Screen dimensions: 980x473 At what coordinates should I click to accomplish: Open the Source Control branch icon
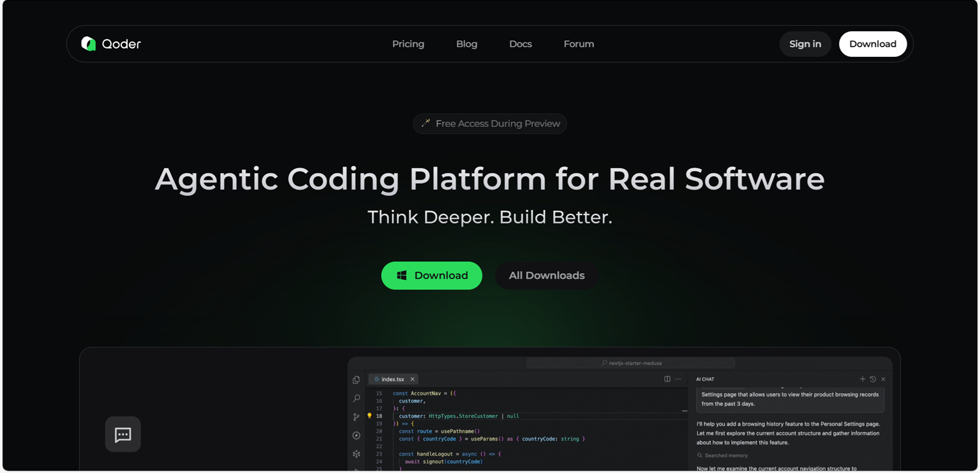(357, 417)
